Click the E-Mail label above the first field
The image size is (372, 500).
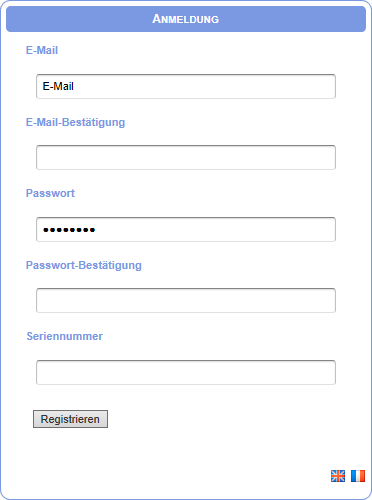42,50
